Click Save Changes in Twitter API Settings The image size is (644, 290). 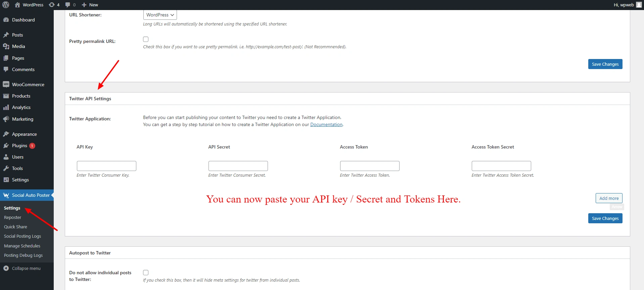coord(605,218)
